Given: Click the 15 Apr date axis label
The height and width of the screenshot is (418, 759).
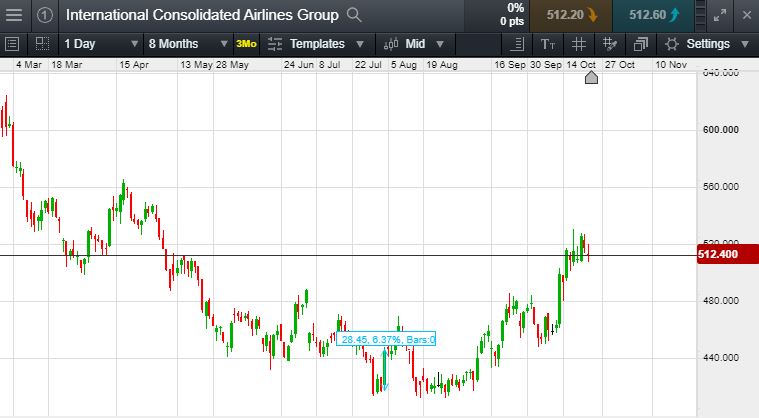Looking at the screenshot, I should [x=134, y=65].
